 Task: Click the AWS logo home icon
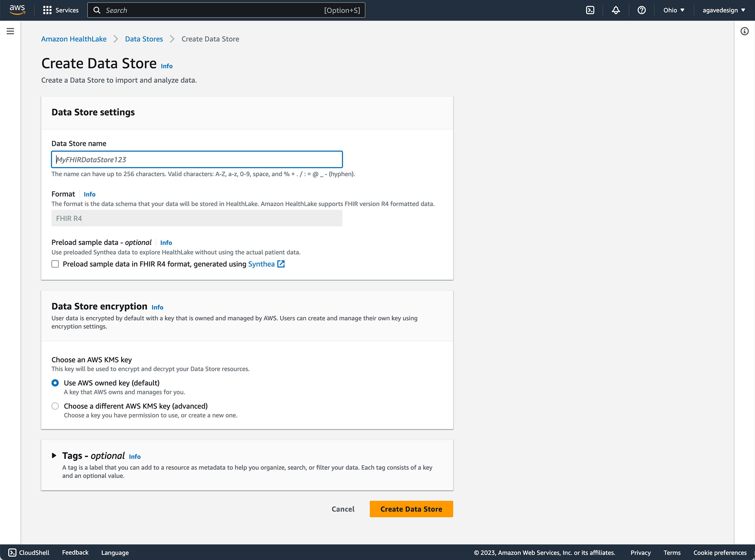click(17, 10)
